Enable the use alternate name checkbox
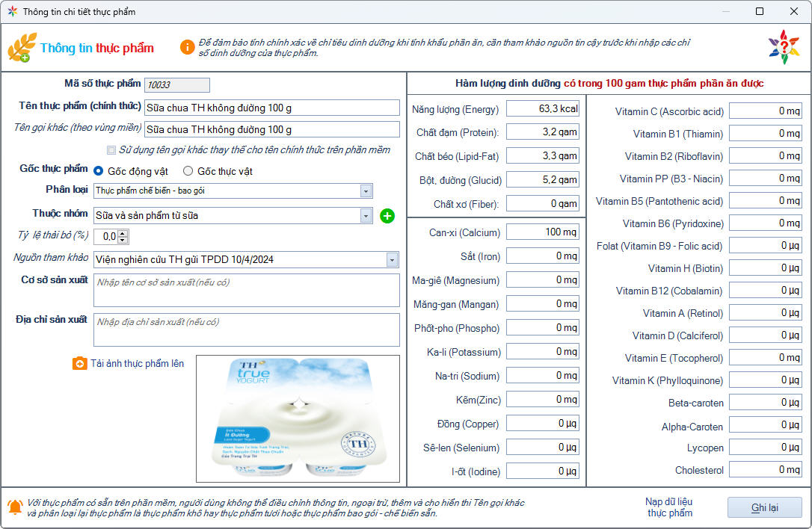812x529 pixels. coord(111,150)
